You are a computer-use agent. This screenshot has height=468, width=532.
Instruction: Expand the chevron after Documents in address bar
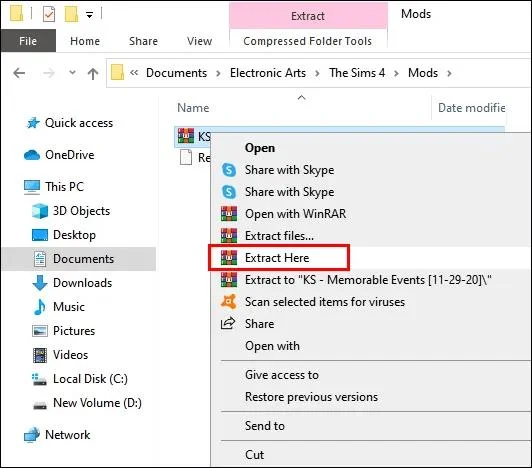(x=218, y=73)
